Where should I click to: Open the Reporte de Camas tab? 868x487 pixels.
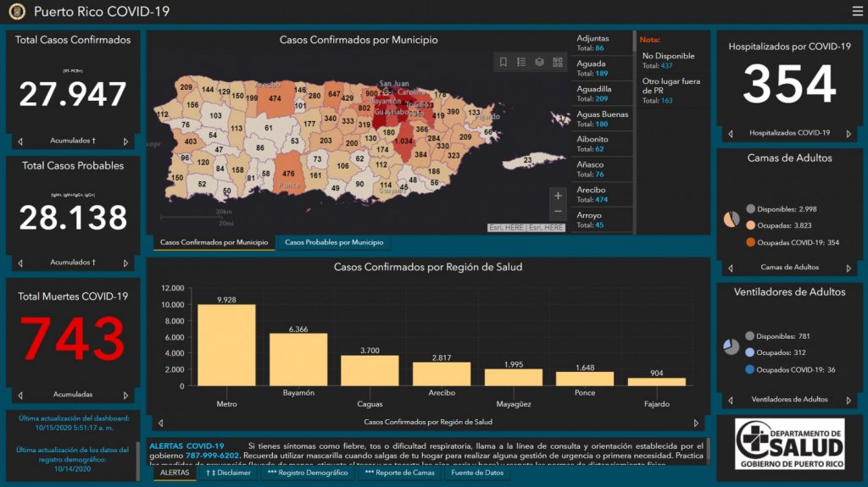click(399, 473)
